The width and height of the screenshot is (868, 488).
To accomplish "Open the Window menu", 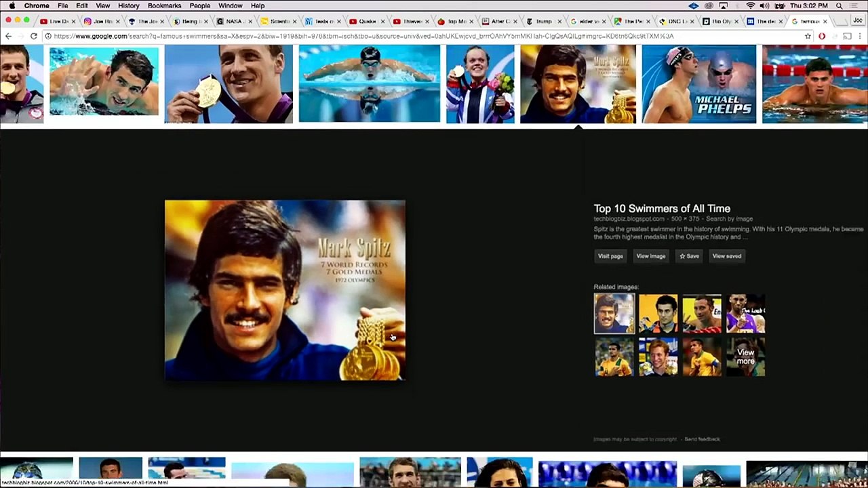I will (x=231, y=5).
